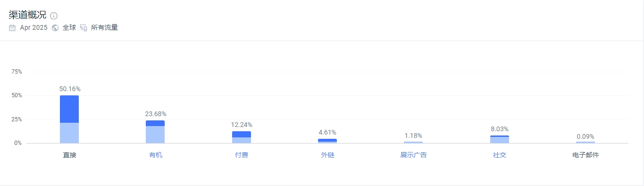The image size is (644, 186).
Task: Click the 50.16% value label
Action: tap(70, 89)
